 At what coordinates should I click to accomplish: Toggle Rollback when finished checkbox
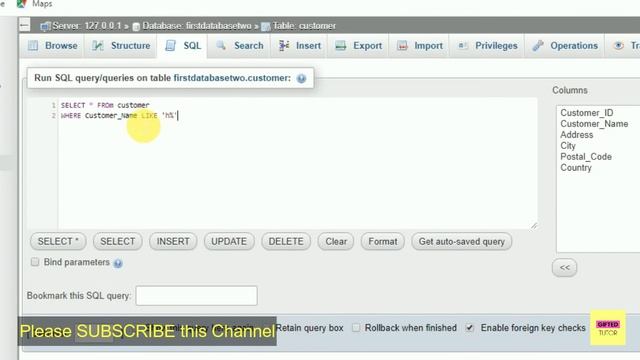(356, 328)
